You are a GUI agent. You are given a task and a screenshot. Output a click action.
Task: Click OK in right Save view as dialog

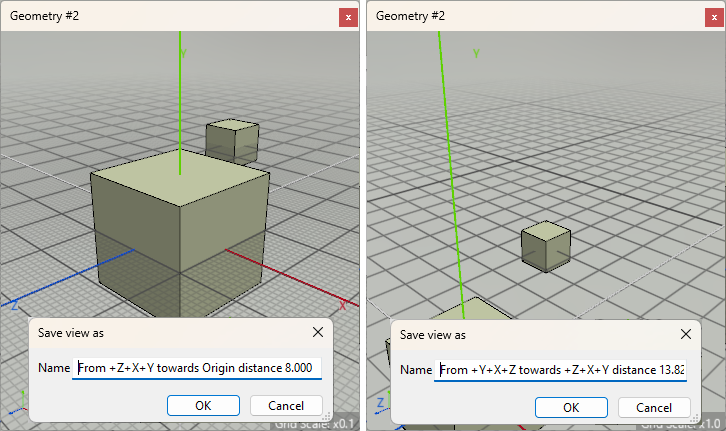point(571,407)
